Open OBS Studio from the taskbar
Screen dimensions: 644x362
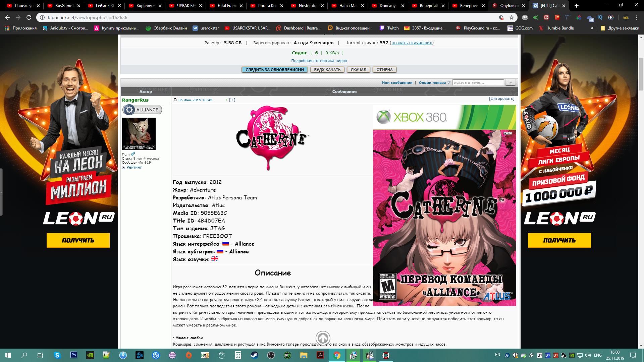point(271,355)
